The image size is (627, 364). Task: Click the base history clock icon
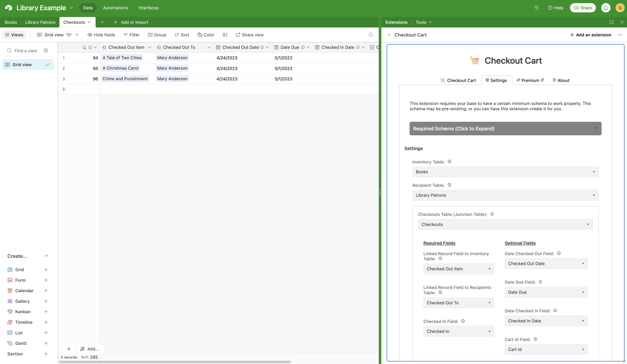(x=536, y=8)
